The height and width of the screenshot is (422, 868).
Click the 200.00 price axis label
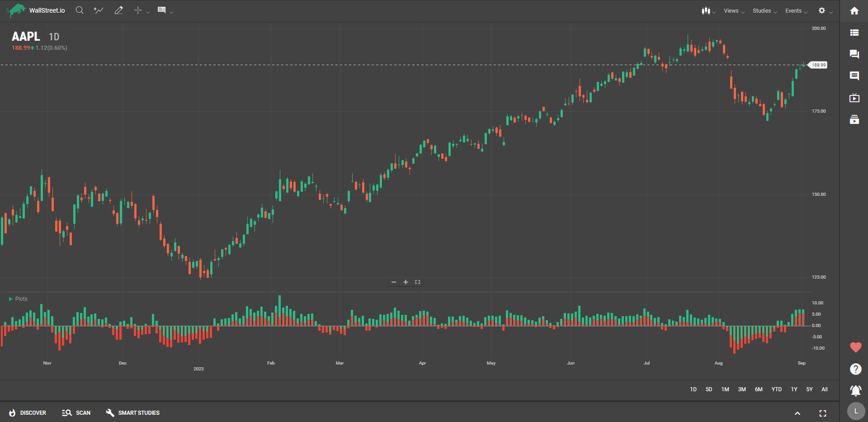[x=819, y=28]
